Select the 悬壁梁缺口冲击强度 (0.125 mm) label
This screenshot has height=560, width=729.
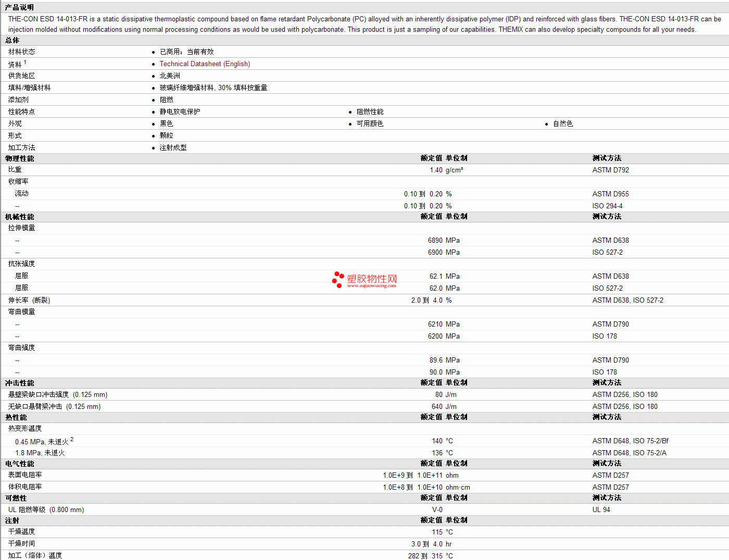tap(58, 394)
